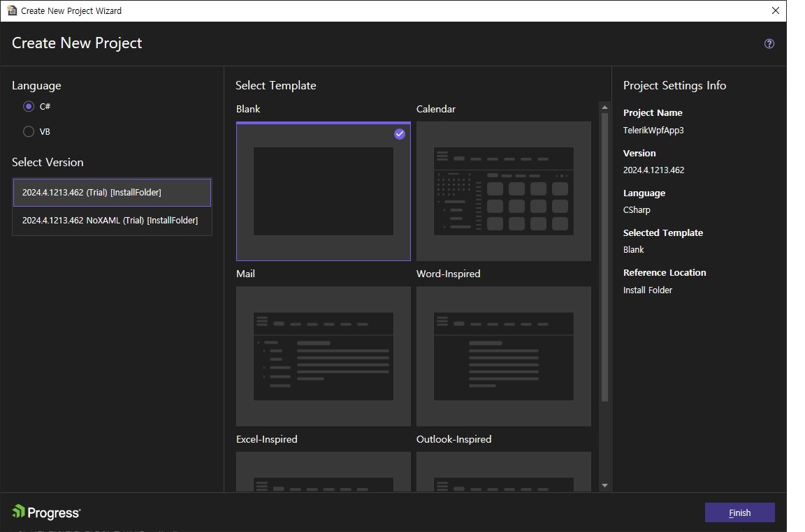Select the Mail template thumbnail

click(x=324, y=356)
